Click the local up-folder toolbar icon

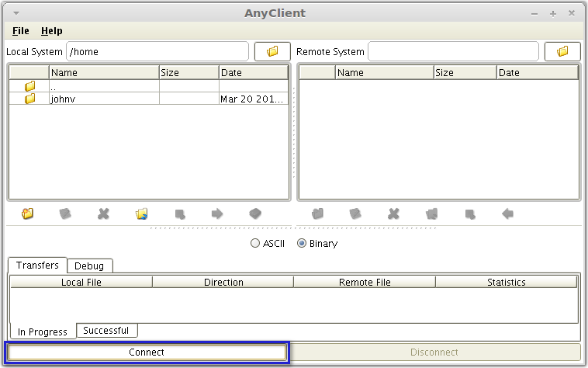coord(28,214)
